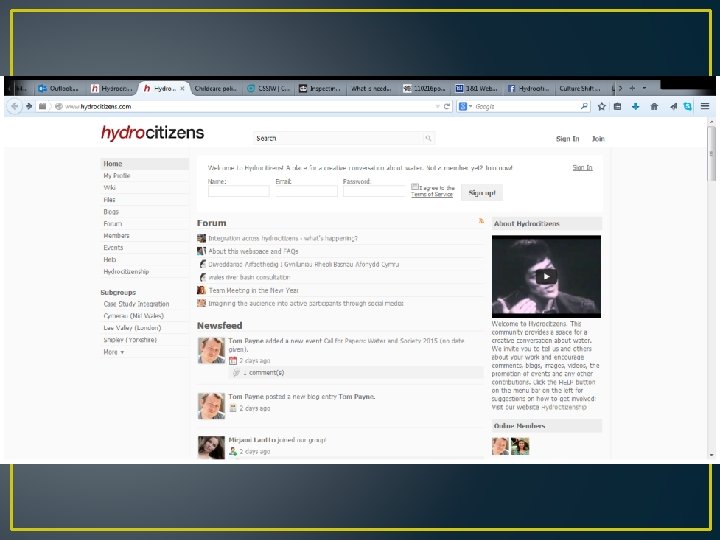The width and height of the screenshot is (720, 540).
Task: Open the Lee Valley (London) subgroup
Action: (132, 328)
